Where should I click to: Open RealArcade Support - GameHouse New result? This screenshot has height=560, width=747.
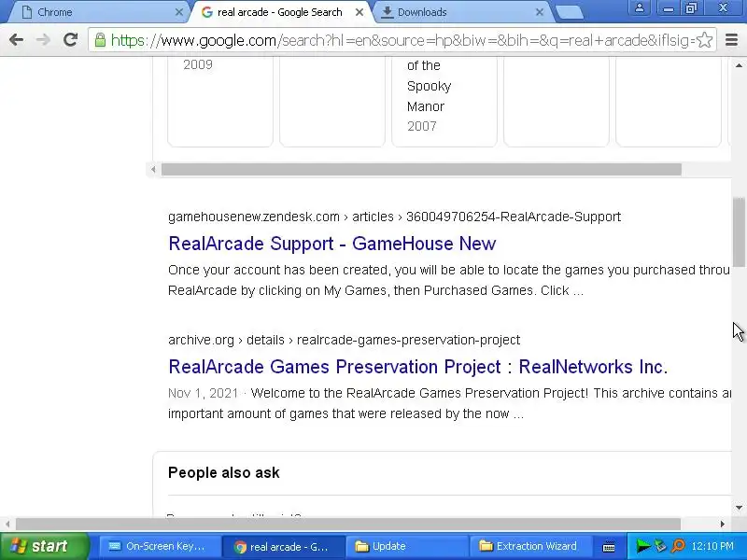332,244
